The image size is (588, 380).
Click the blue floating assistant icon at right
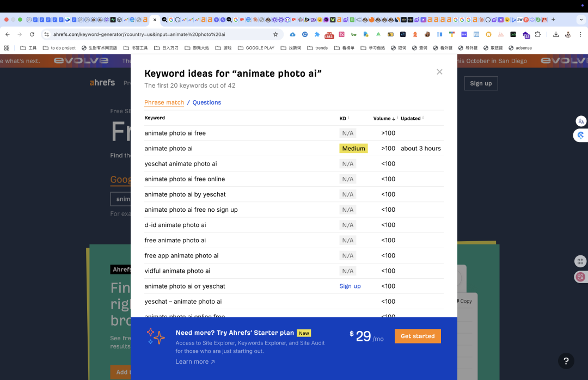(x=580, y=136)
